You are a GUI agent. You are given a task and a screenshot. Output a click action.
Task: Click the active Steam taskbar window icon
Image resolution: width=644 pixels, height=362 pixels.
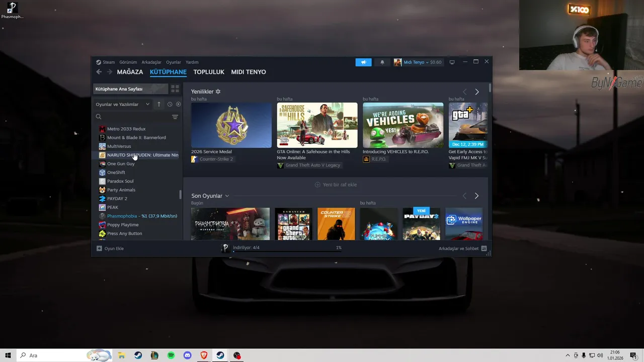point(220,355)
